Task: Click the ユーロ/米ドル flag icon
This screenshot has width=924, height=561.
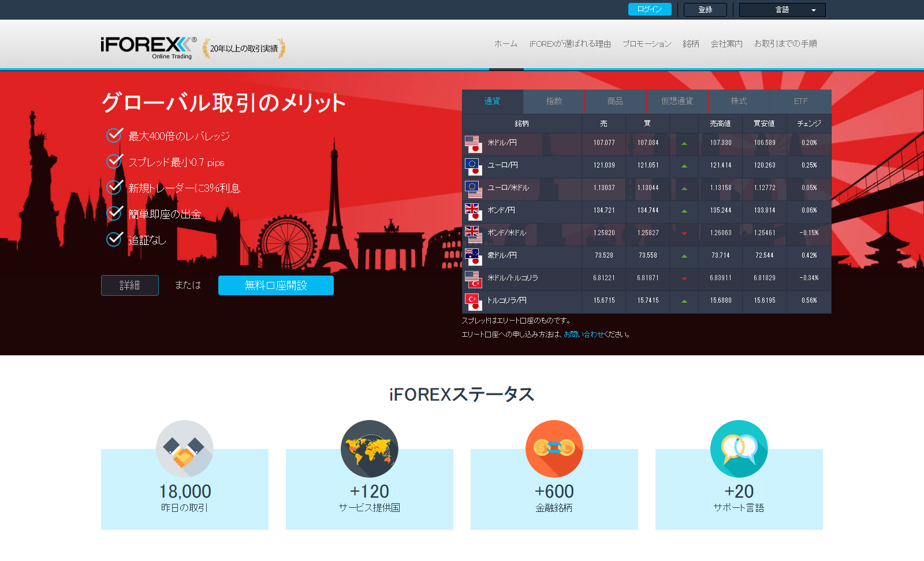Action: pos(474,190)
